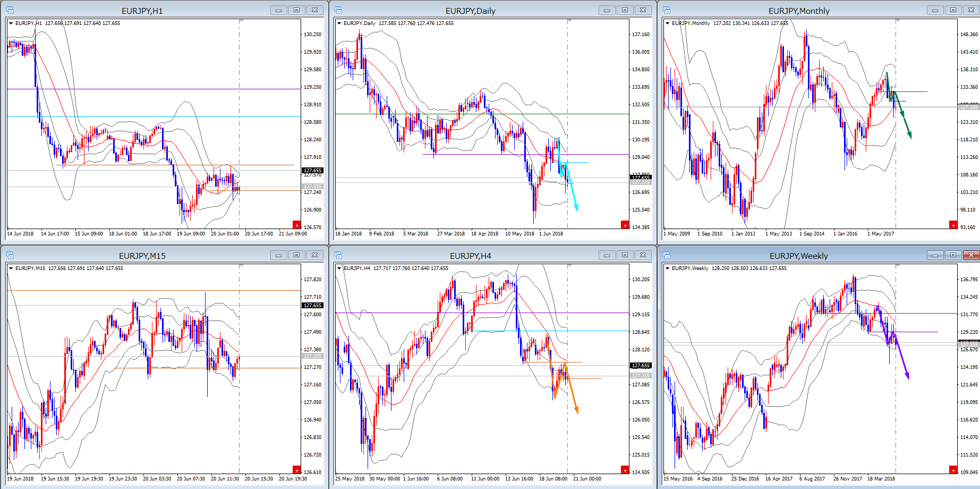Close the EURJPY,Weekly chart window
The height and width of the screenshot is (489, 980).
971,255
